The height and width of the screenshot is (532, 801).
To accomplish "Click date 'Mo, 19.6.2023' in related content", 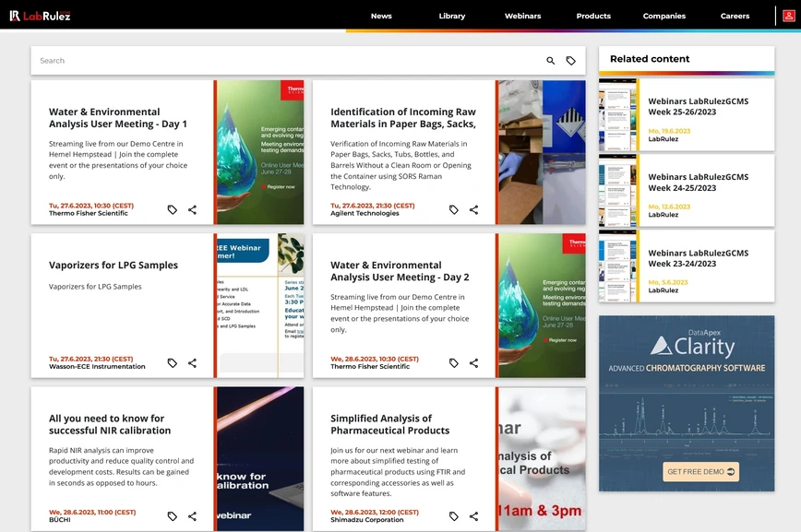I will (669, 131).
